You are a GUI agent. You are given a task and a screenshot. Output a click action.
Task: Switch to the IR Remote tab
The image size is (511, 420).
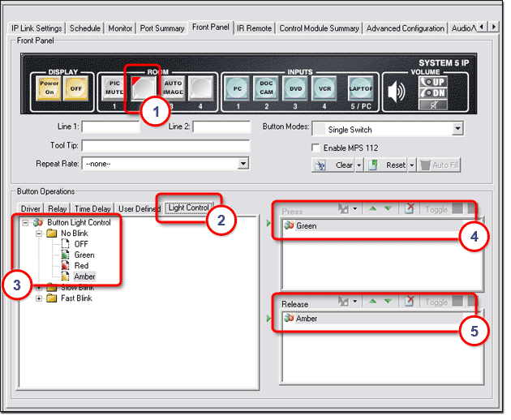[x=254, y=28]
